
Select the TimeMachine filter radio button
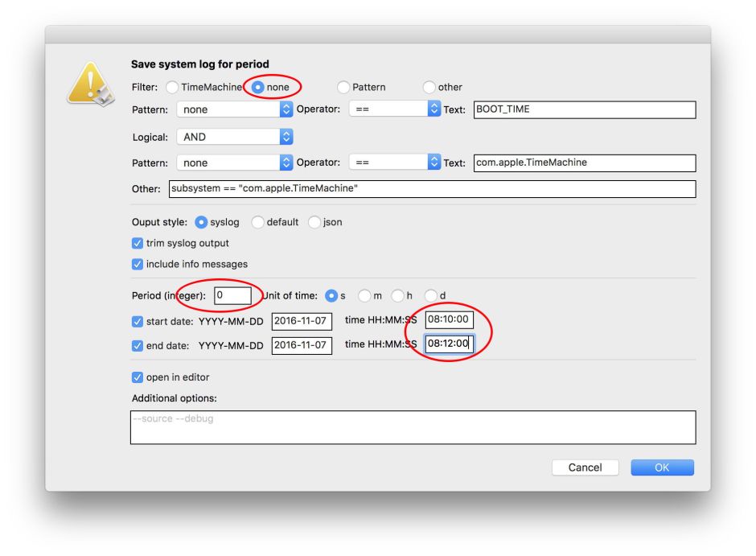172,87
